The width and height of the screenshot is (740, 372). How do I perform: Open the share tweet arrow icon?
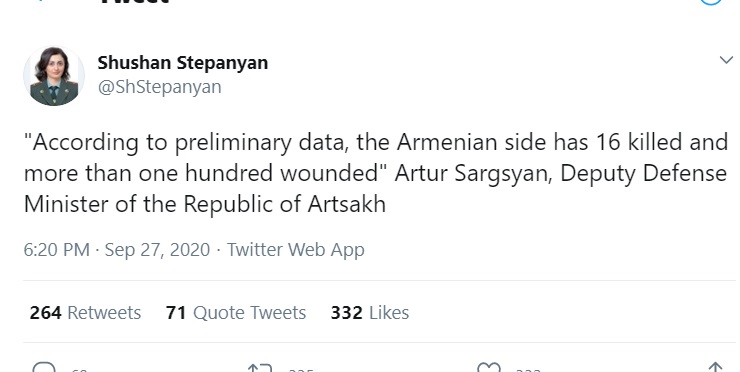pyautogui.click(x=715, y=367)
